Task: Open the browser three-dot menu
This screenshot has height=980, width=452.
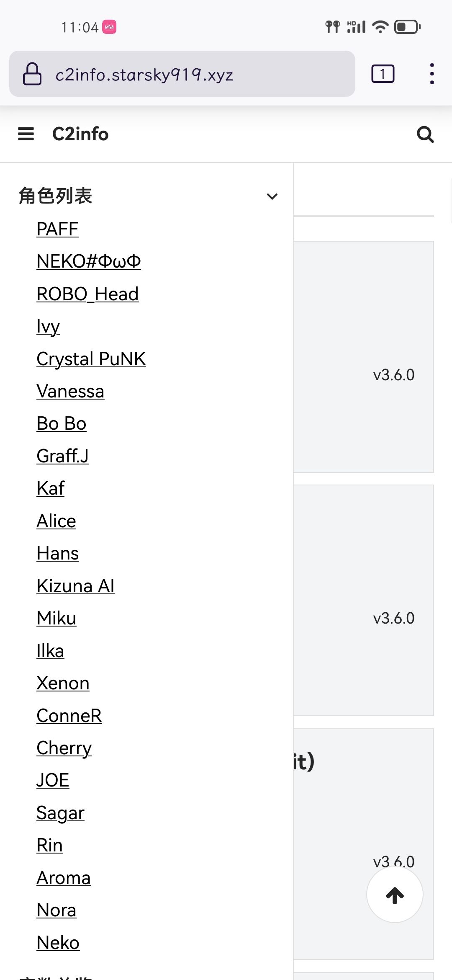Action: point(432,74)
